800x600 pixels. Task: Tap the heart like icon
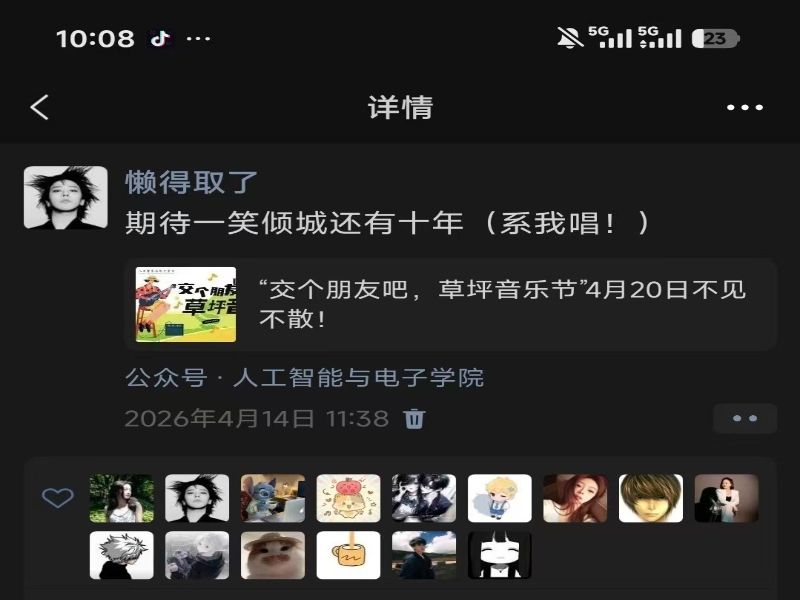[x=58, y=497]
